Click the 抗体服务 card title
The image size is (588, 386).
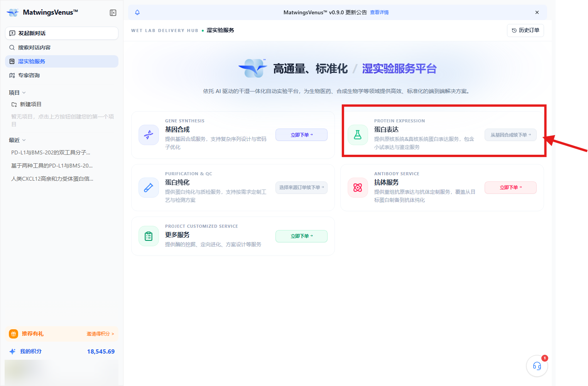386,183
